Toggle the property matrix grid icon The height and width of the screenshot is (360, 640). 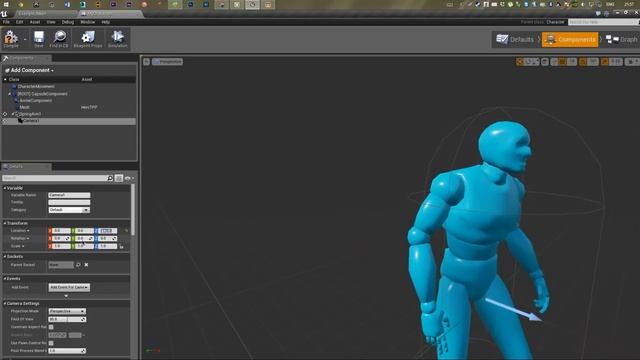119,178
